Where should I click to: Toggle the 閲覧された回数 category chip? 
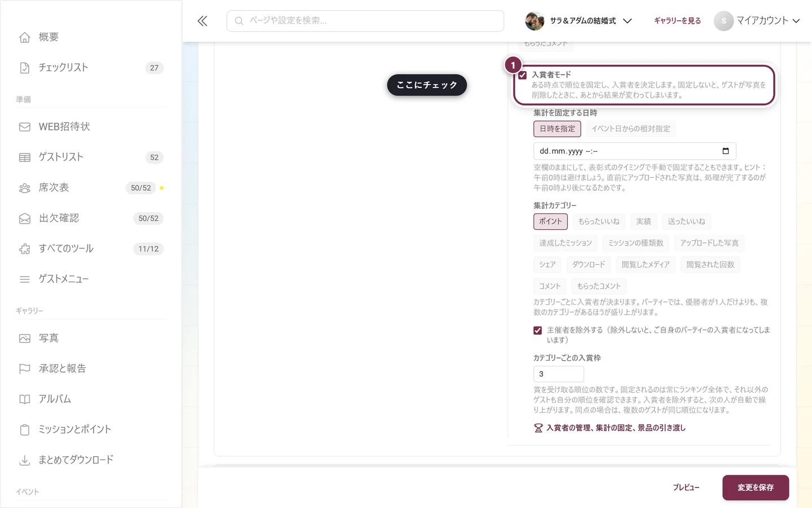point(710,264)
